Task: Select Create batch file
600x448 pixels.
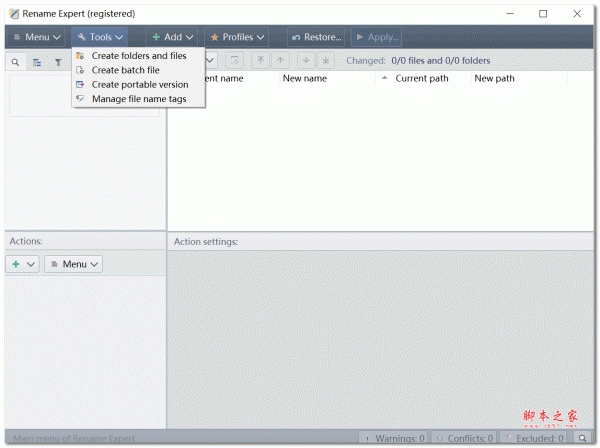Action: click(x=139, y=70)
